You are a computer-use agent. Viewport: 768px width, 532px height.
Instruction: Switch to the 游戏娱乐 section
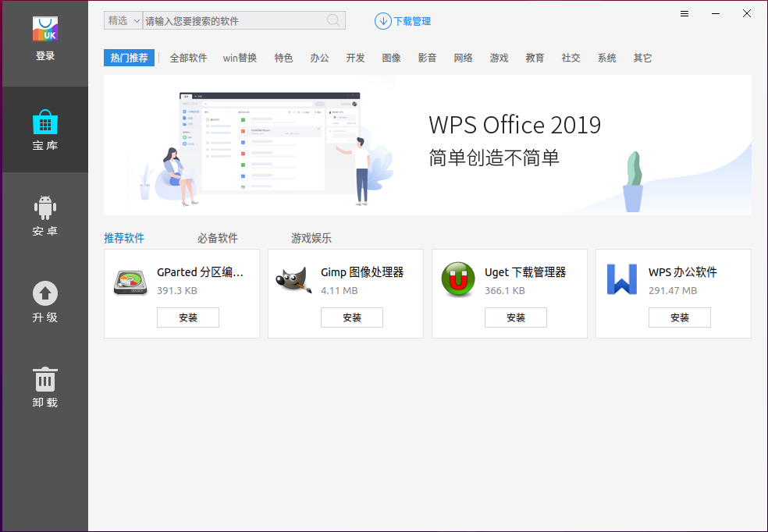[x=311, y=239]
